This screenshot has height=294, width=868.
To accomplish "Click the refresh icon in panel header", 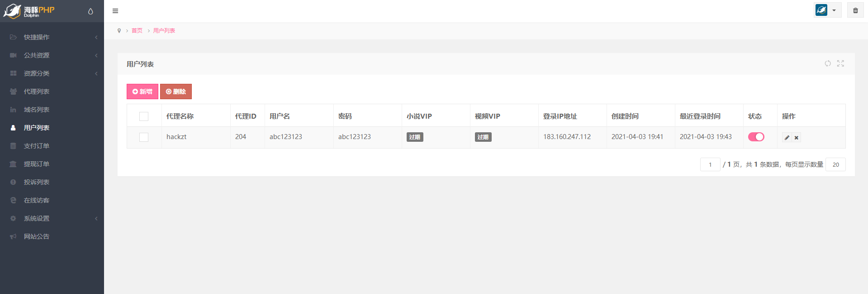I will click(x=827, y=63).
